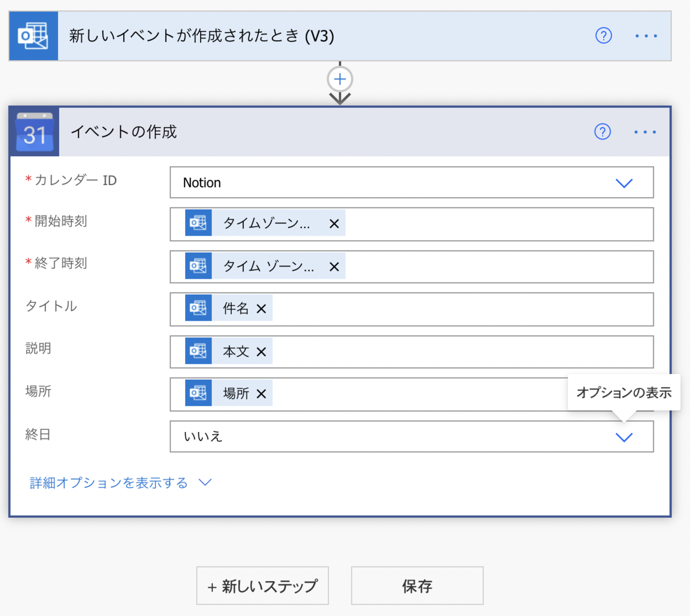
Task: Click the 新しいステップ button
Action: click(x=262, y=586)
